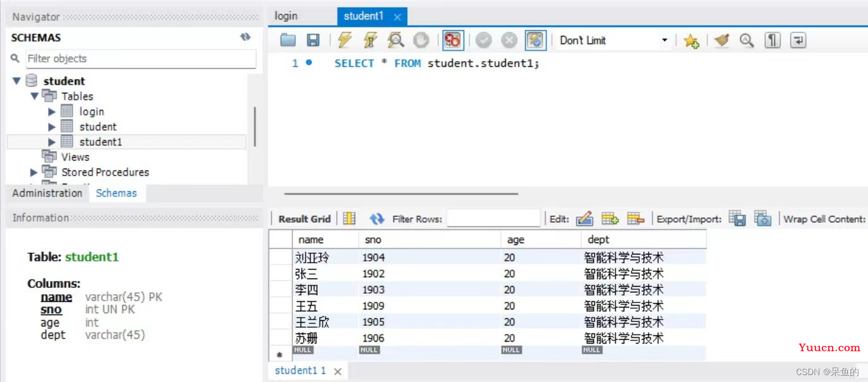The width and height of the screenshot is (868, 382).
Task: Click the Explain query magnifier-lightning icon
Action: (395, 40)
